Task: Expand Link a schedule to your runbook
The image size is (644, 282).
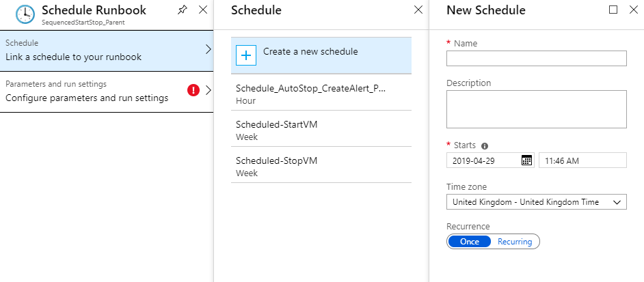Action: tap(209, 50)
